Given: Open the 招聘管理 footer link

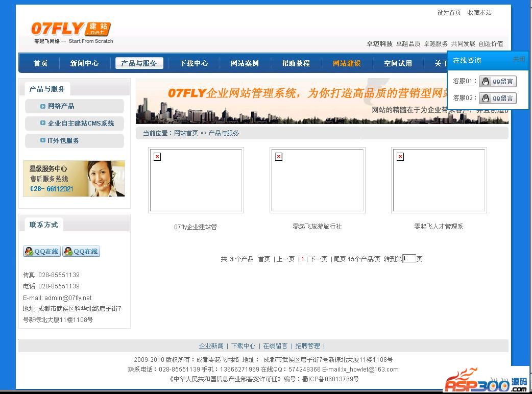Looking at the screenshot, I should [x=307, y=346].
